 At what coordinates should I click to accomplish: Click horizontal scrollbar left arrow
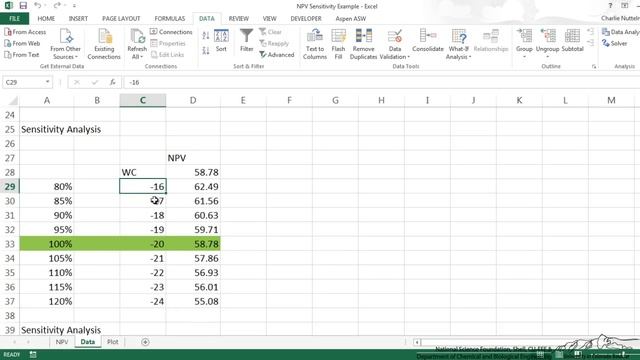[x=417, y=342]
